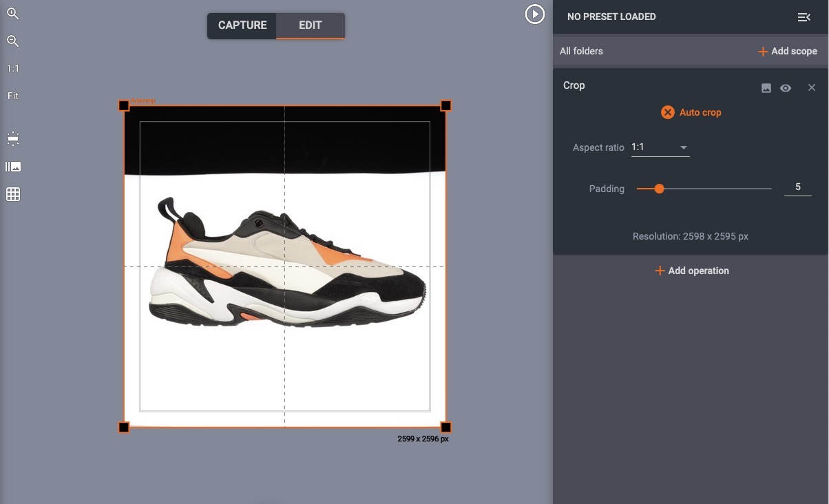This screenshot has height=504, width=829.
Task: Click the 1:1 zoom level control
Action: [12, 68]
